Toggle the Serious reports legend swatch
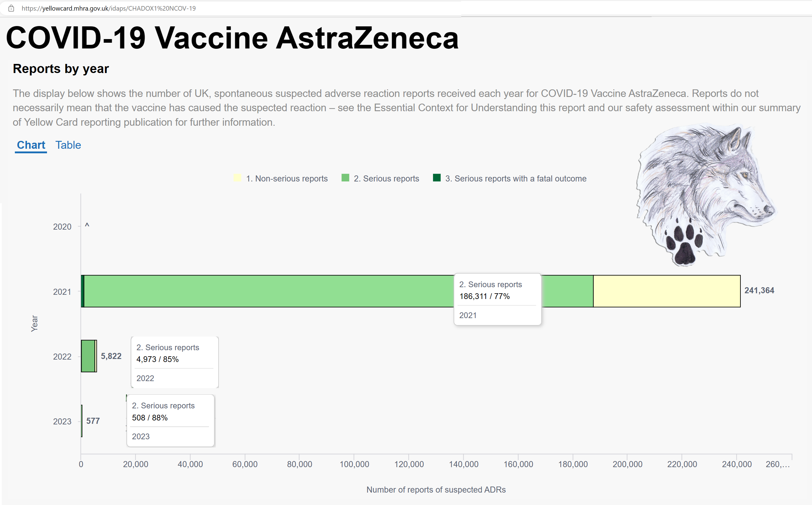Viewport: 812px width, 505px height. click(x=345, y=178)
